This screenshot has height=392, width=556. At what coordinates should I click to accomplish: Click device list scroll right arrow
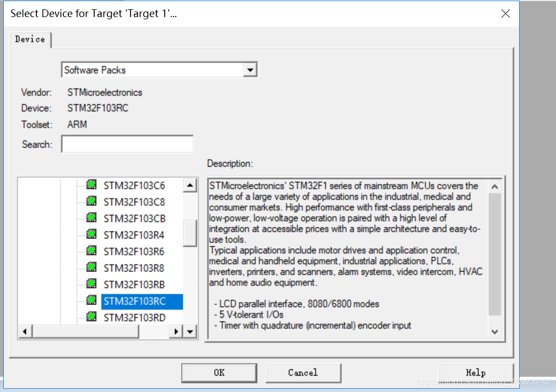pyautogui.click(x=176, y=331)
